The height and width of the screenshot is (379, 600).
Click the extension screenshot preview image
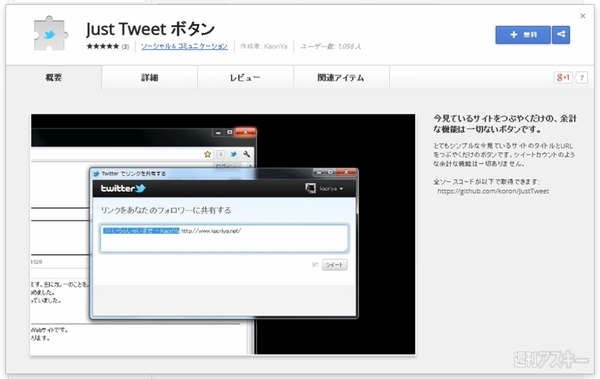223,234
